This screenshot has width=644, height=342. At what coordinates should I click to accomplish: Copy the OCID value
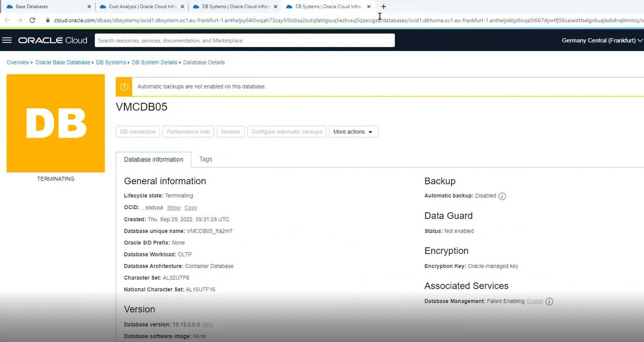191,208
